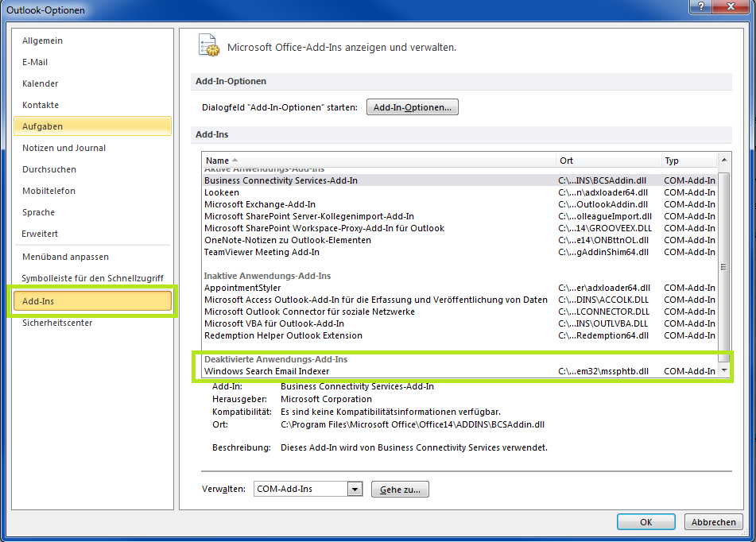Select Business Connectivity Services-Add-In row

(x=459, y=180)
